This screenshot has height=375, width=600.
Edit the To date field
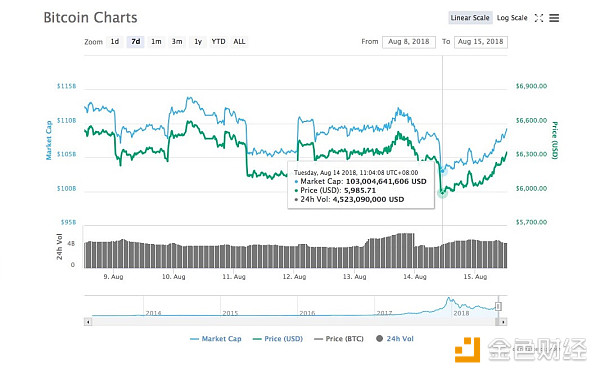pyautogui.click(x=481, y=42)
